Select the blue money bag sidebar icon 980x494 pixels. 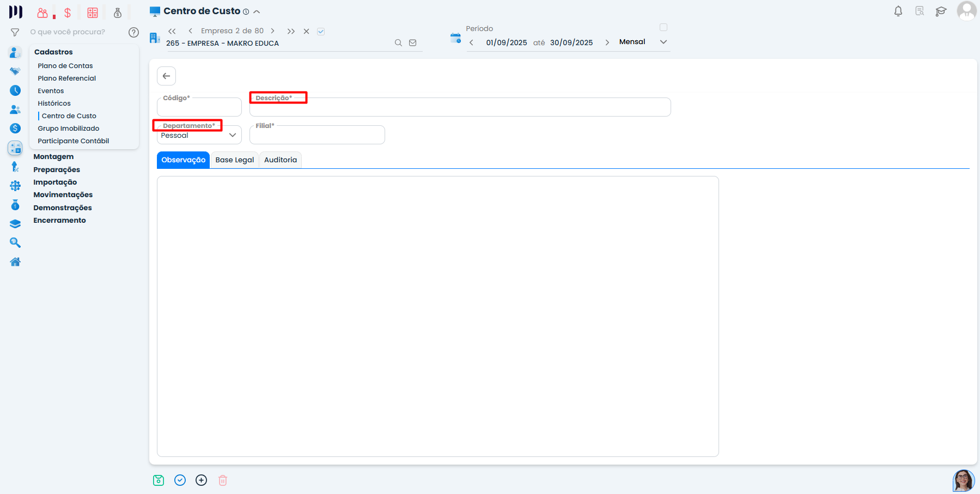(x=15, y=205)
